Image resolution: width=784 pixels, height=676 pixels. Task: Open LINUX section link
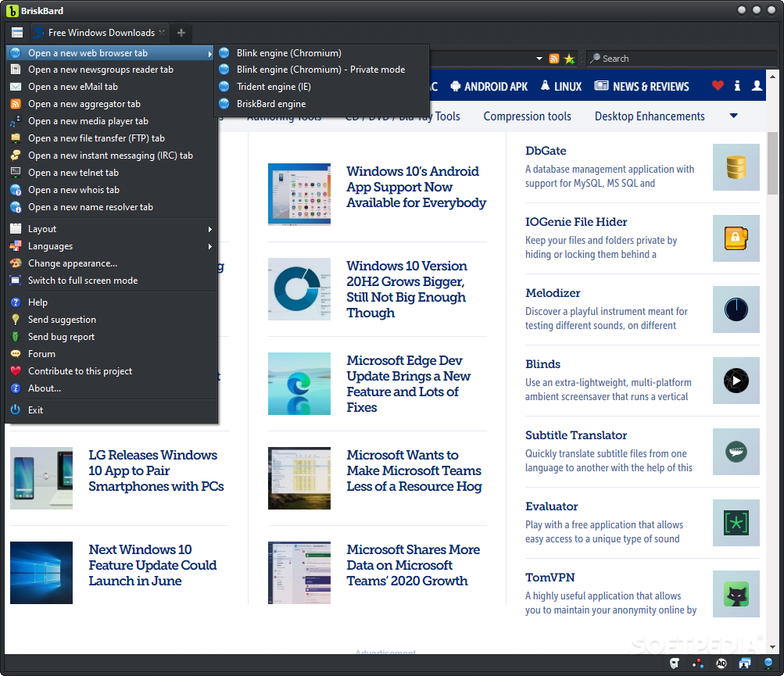click(x=561, y=87)
